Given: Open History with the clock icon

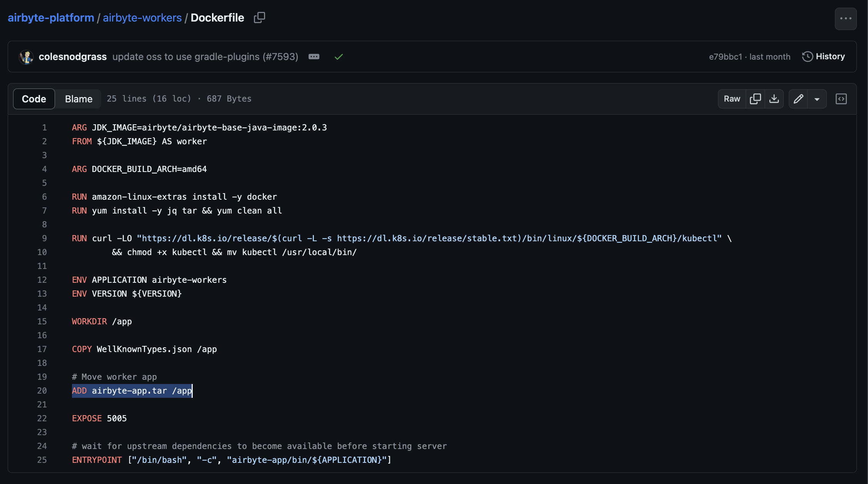Looking at the screenshot, I should [823, 57].
